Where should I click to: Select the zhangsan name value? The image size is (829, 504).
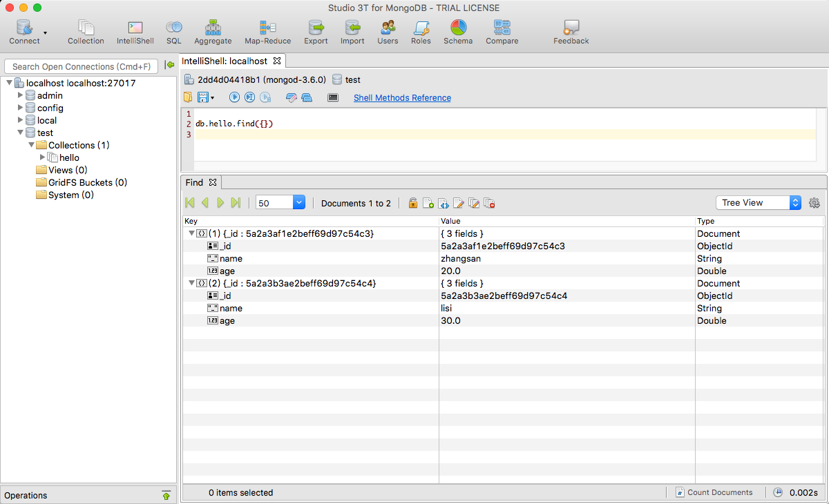[461, 258]
